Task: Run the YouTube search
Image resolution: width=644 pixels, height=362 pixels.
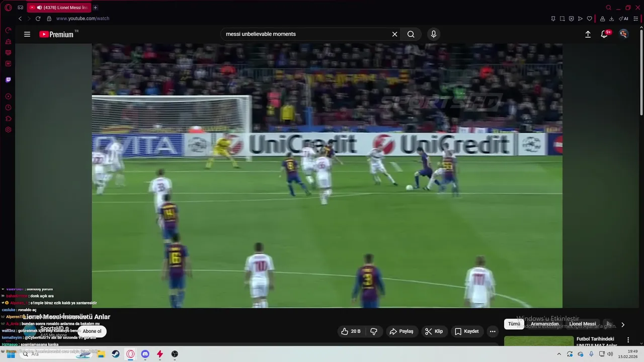Action: 411,34
